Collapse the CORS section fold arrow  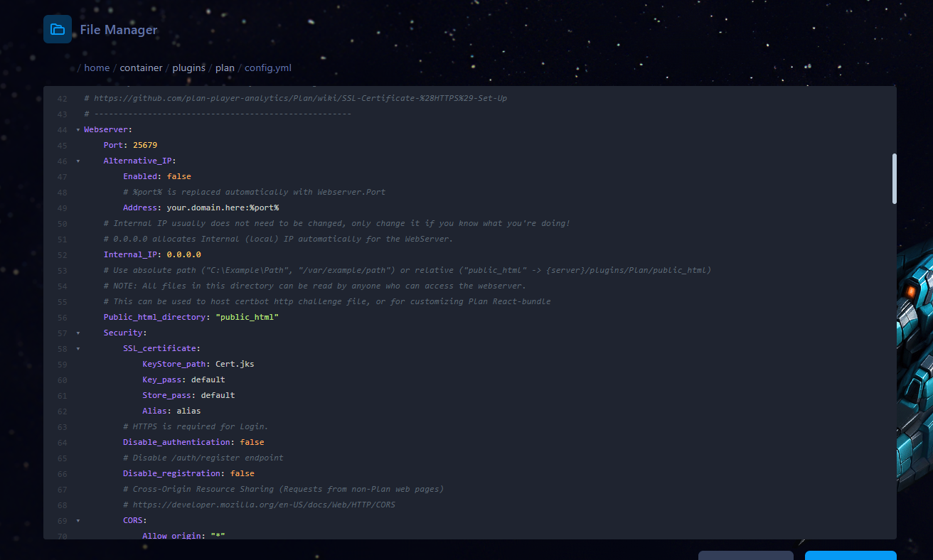click(x=78, y=521)
